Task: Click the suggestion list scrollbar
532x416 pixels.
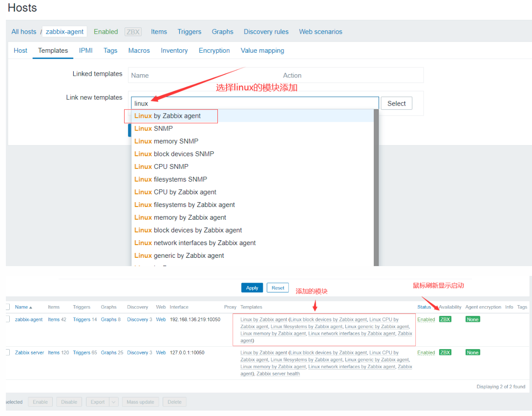Action: point(376,187)
